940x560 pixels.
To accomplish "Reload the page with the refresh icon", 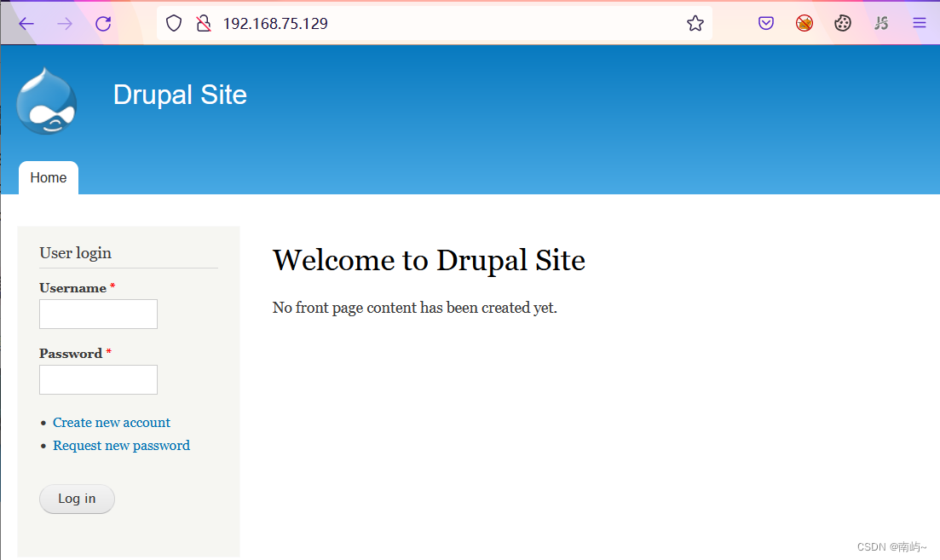I will 103,23.
